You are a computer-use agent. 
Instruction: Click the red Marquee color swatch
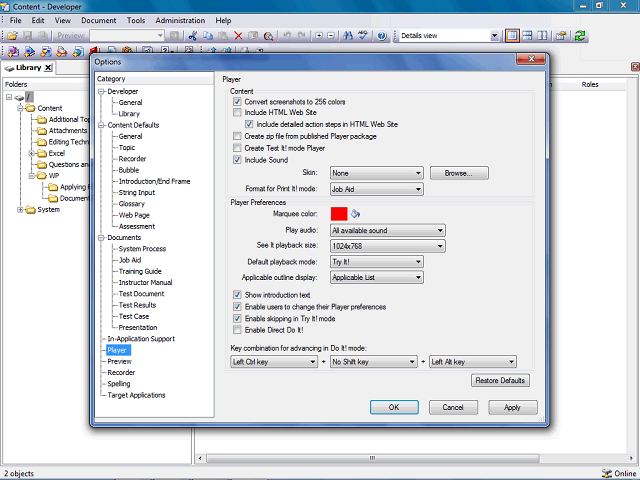tap(339, 214)
